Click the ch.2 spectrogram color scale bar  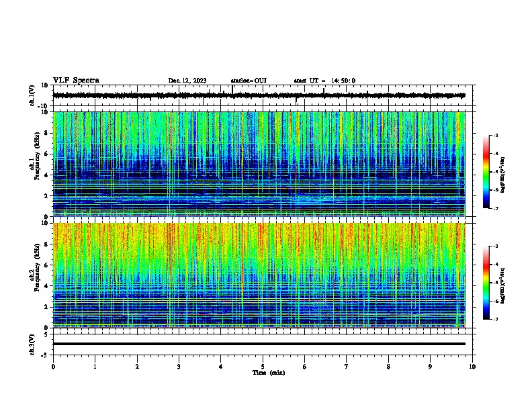pos(486,283)
